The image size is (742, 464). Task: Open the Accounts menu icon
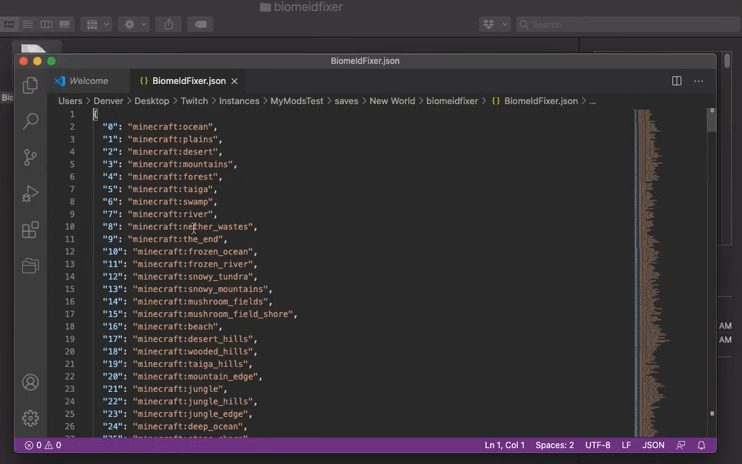(30, 382)
